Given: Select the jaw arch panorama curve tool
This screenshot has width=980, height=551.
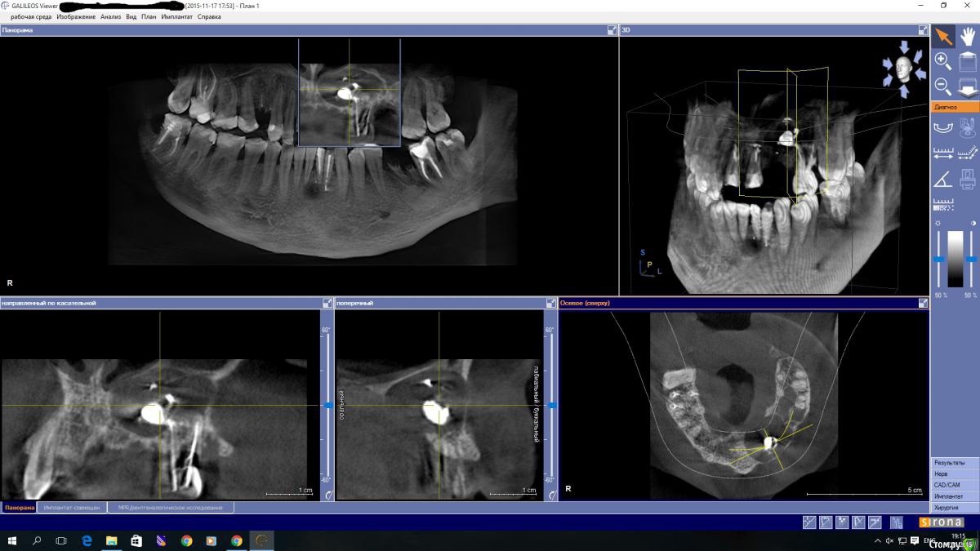Looking at the screenshot, I should coord(942,127).
